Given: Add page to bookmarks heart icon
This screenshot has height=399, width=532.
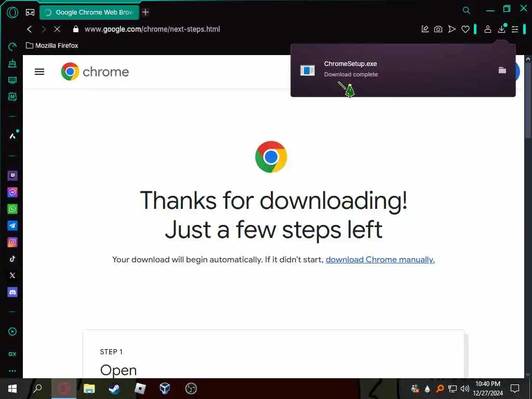Looking at the screenshot, I should (465, 30).
